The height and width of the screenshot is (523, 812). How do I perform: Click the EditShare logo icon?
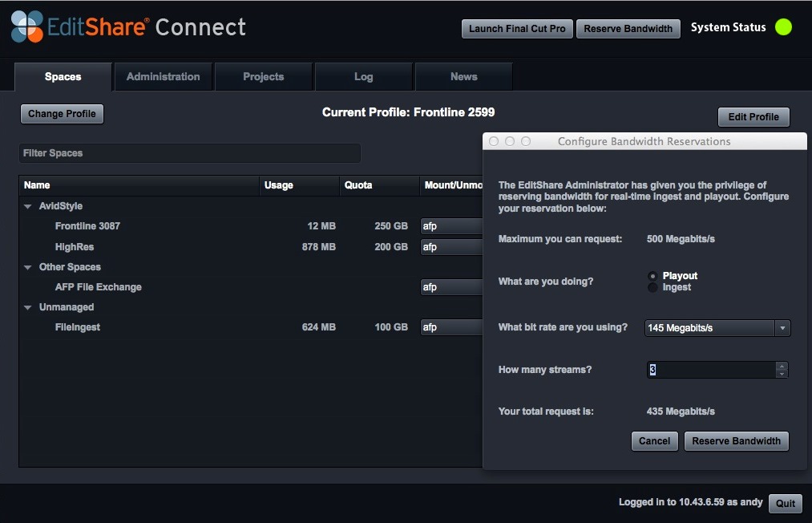point(27,26)
